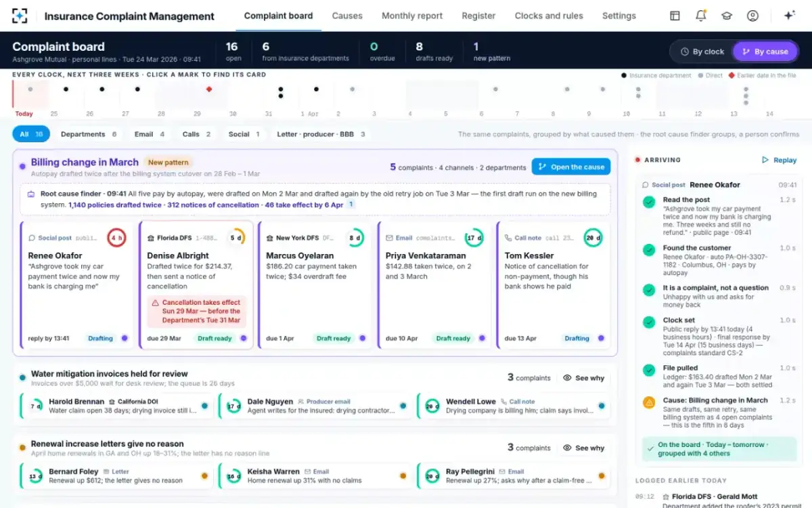
Task: Click the Root cause finder robot icon
Action: [31, 194]
